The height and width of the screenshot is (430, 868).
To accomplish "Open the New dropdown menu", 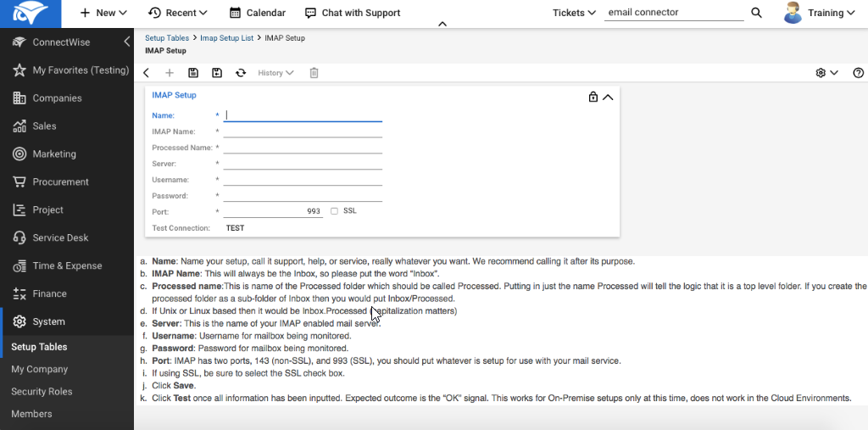I will click(103, 13).
